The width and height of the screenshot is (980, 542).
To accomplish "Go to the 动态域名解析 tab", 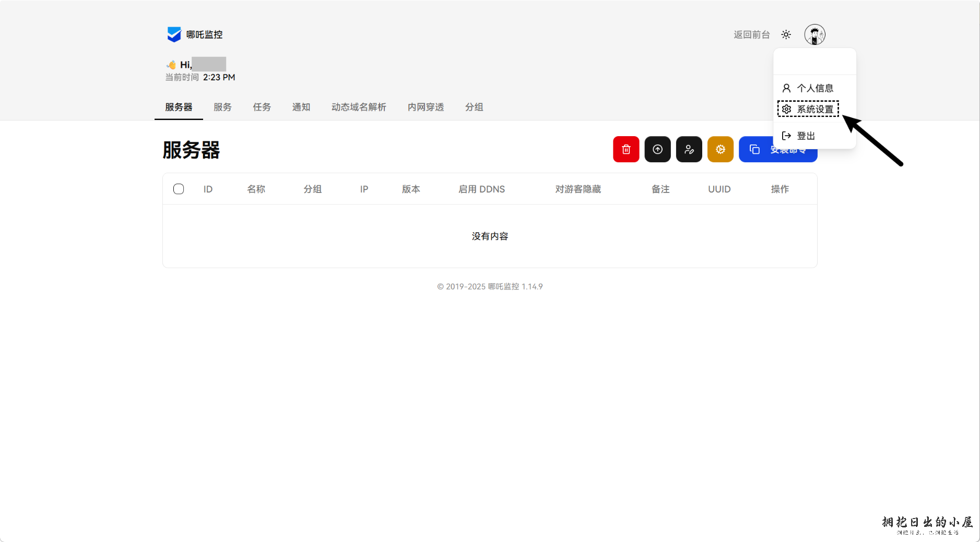I will (x=359, y=107).
